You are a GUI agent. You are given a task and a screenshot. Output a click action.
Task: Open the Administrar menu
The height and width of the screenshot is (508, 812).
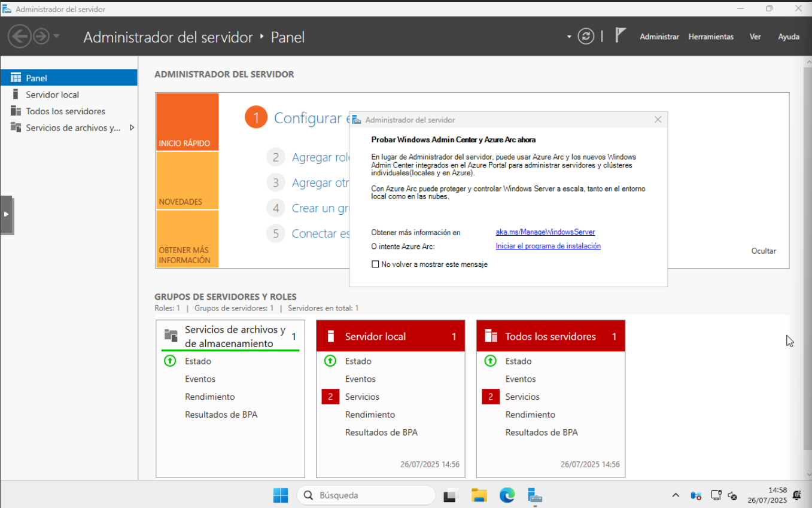pyautogui.click(x=659, y=36)
